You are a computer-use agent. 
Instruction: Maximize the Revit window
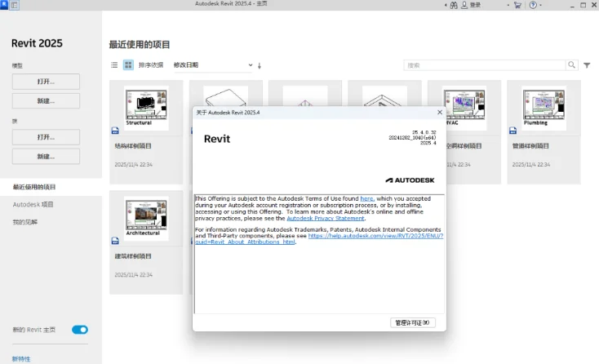[x=583, y=5]
